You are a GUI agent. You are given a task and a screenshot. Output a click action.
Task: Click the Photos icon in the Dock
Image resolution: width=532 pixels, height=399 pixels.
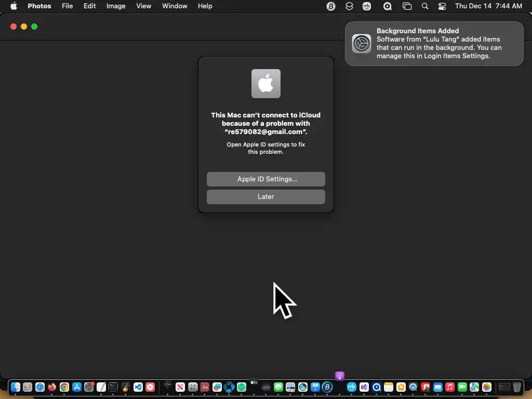[x=486, y=387]
